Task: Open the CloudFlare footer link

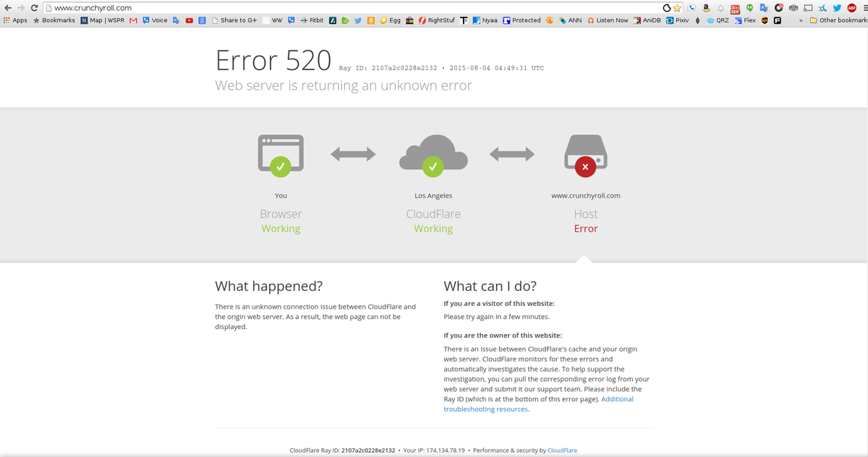Action: pos(562,450)
